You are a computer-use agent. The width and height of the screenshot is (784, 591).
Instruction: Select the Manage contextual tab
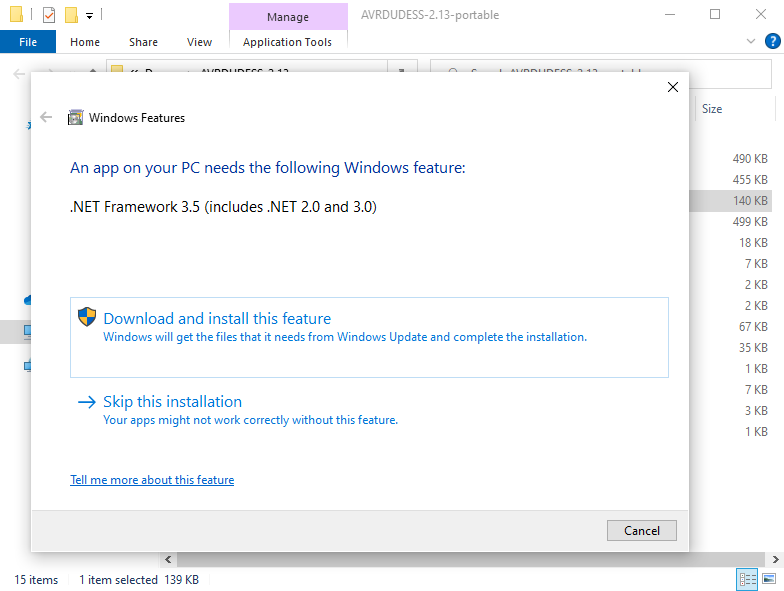click(x=288, y=16)
